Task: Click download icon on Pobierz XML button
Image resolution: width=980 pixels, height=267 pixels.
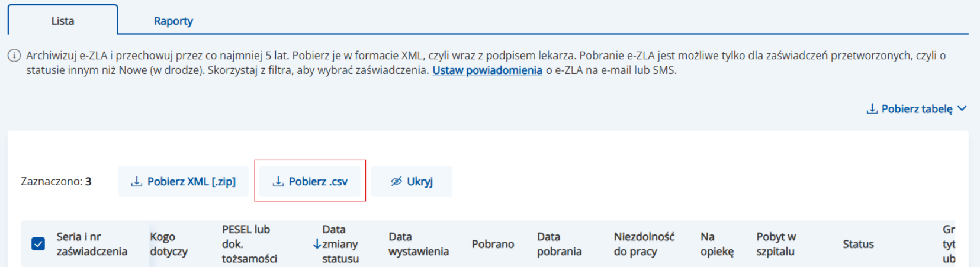Action: pyautogui.click(x=137, y=181)
